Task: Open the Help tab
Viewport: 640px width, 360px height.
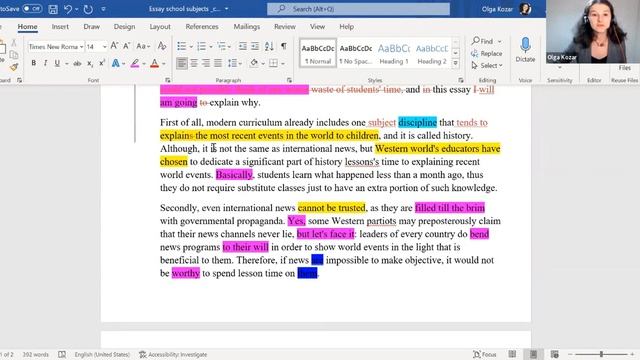Action: coord(347,27)
